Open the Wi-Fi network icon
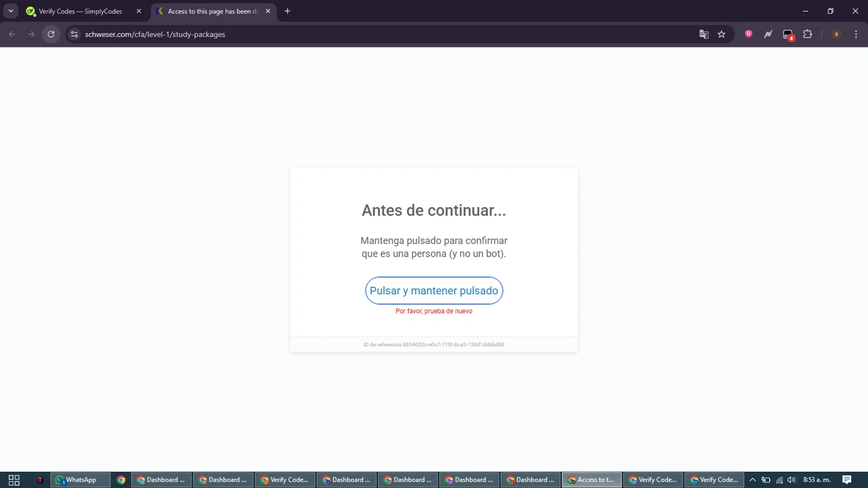Image resolution: width=868 pixels, height=488 pixels. 779,480
